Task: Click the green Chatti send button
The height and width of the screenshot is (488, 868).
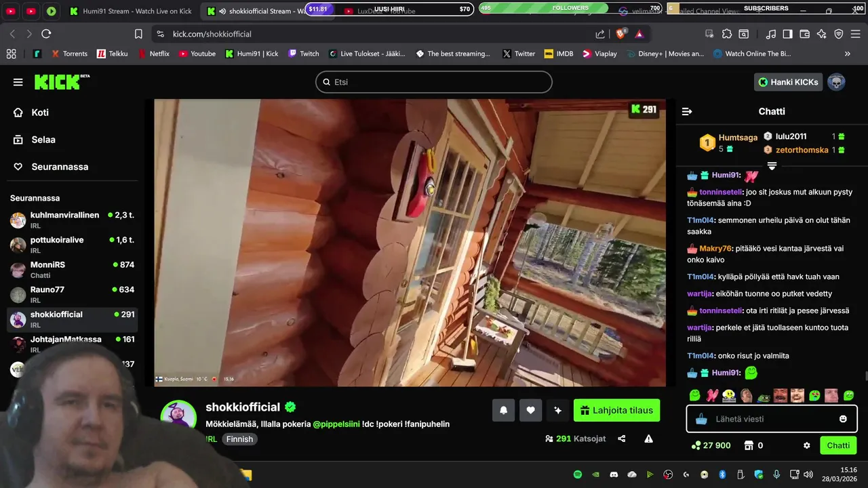Action: (x=838, y=445)
